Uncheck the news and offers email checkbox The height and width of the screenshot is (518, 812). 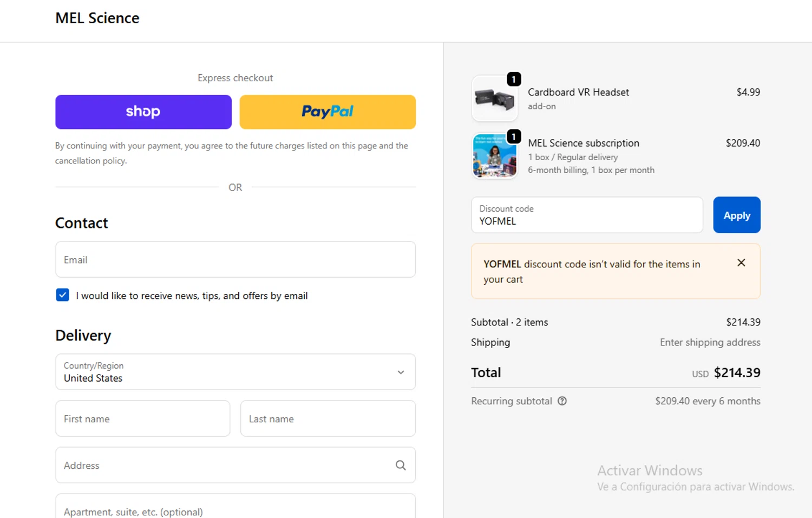coord(63,295)
